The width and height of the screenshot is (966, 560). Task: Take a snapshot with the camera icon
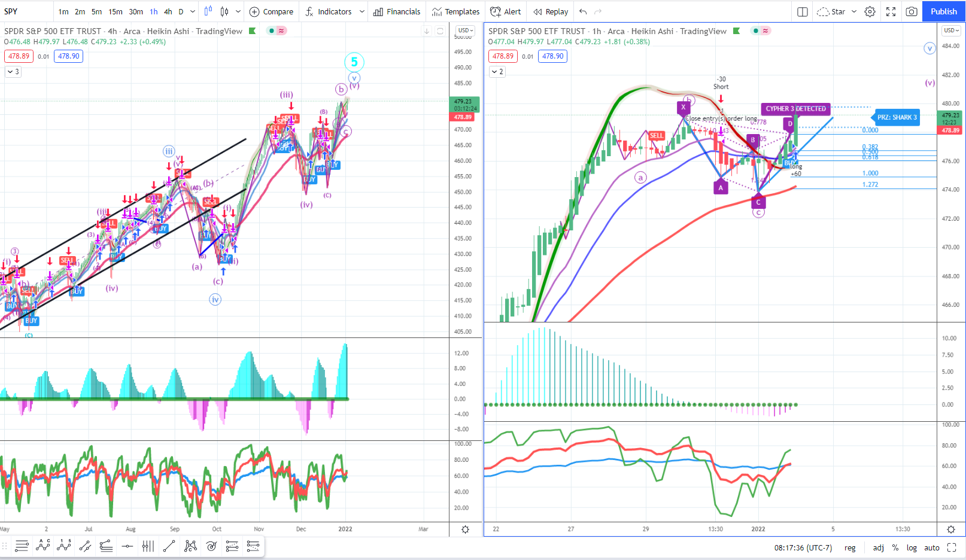pyautogui.click(x=912, y=11)
